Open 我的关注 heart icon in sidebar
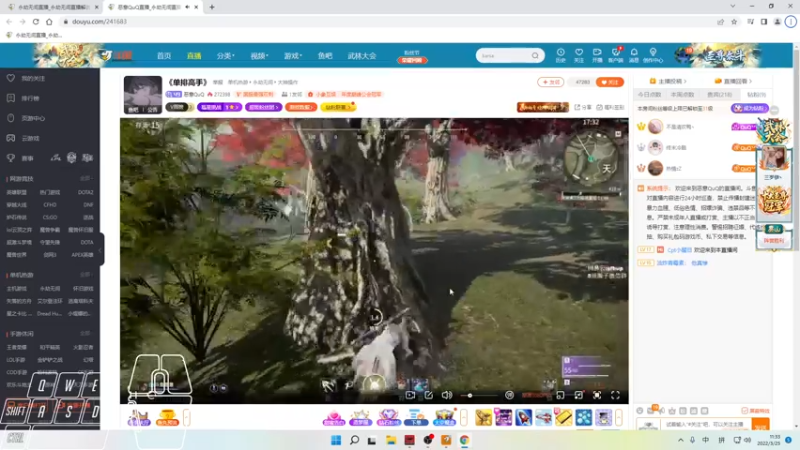Viewport: 800px width, 450px height. 11,79
